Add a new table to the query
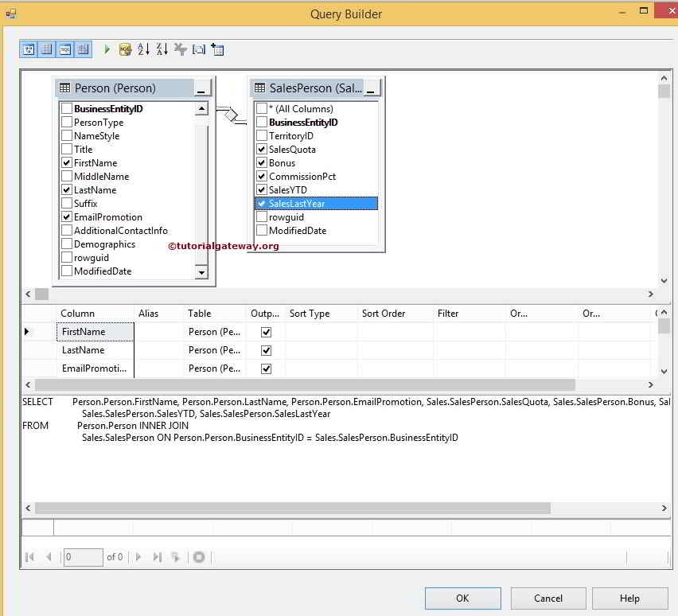The height and width of the screenshot is (616, 678). point(217,49)
